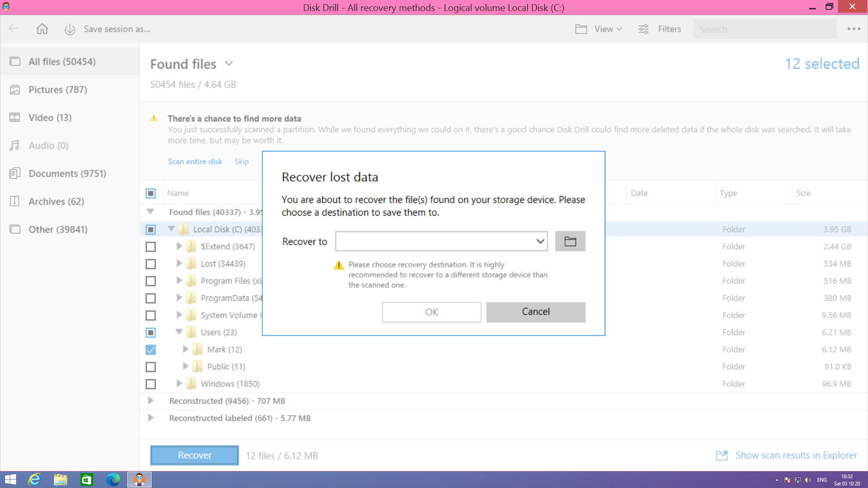Click the Archives category icon
The height and width of the screenshot is (488, 868).
(x=15, y=201)
